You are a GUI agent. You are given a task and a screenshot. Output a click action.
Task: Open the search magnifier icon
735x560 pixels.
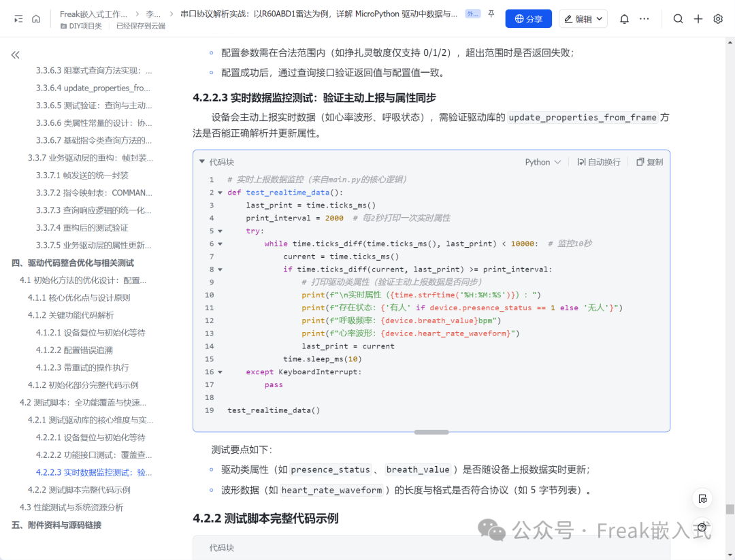[x=678, y=19]
